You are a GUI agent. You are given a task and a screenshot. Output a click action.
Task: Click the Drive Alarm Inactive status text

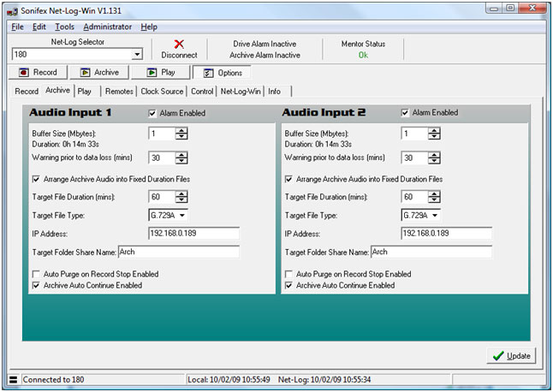[x=265, y=44]
